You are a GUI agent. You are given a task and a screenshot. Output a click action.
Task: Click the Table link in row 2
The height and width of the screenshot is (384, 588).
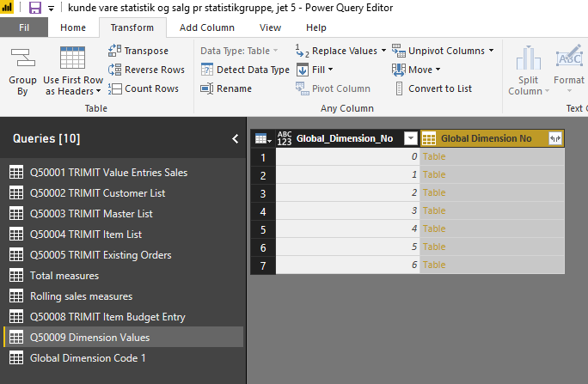434,174
